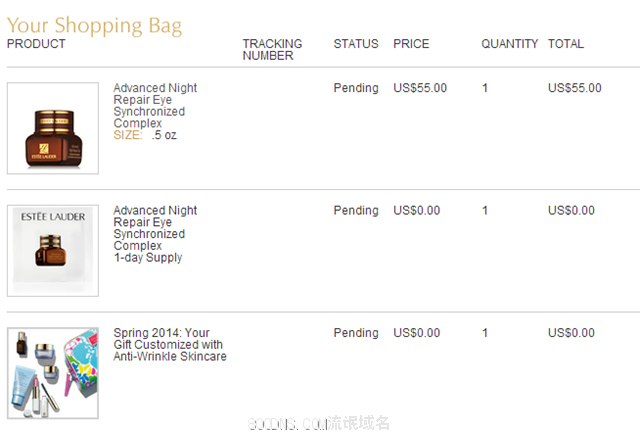Click the Pending status of Spring 2014 gift
Screen dimensions: 640x433
[356, 333]
